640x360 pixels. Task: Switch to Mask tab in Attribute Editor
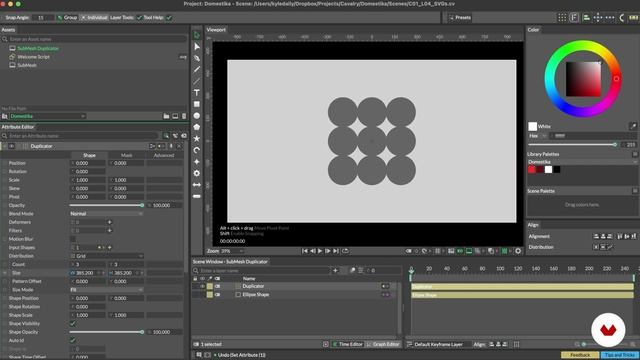(x=127, y=155)
